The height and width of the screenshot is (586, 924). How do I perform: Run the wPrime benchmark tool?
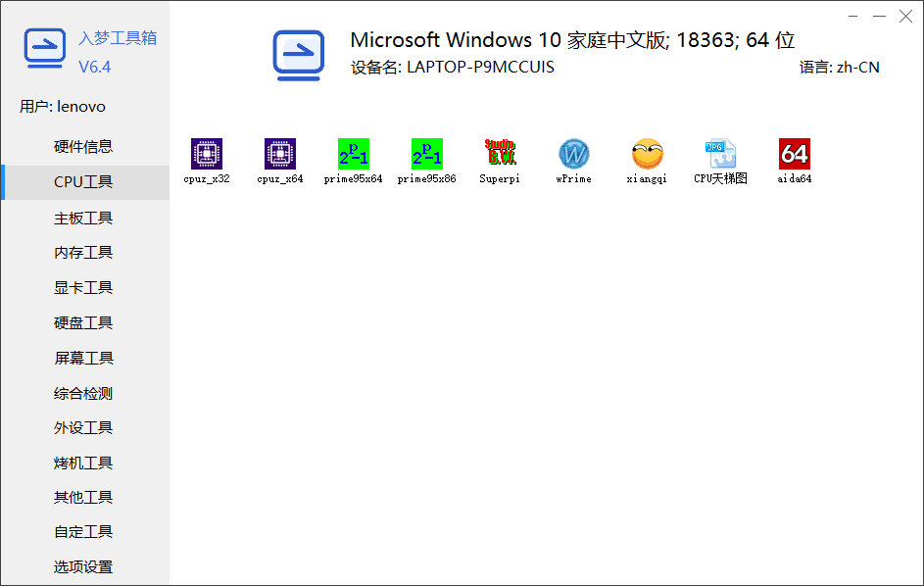click(572, 155)
